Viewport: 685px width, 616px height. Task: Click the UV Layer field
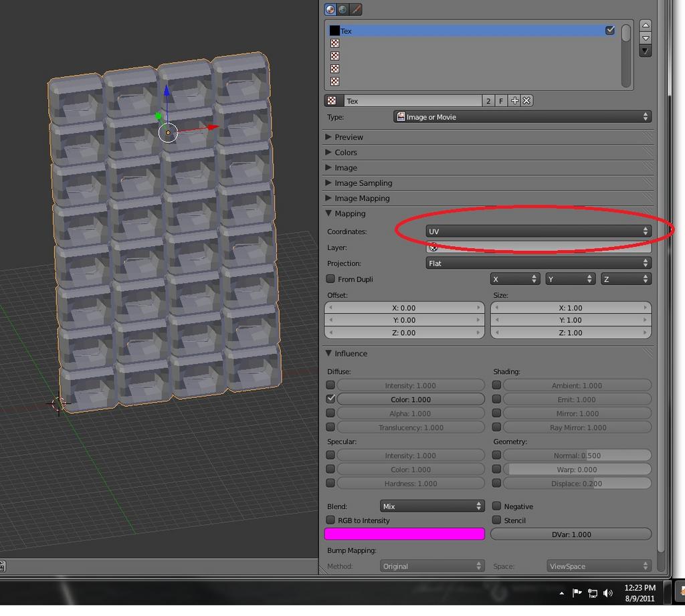pyautogui.click(x=539, y=247)
